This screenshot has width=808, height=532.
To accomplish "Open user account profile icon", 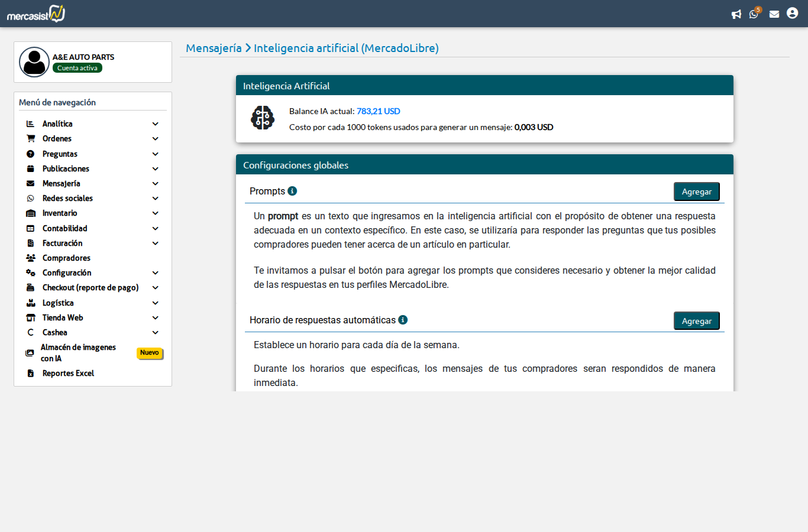I will [792, 13].
